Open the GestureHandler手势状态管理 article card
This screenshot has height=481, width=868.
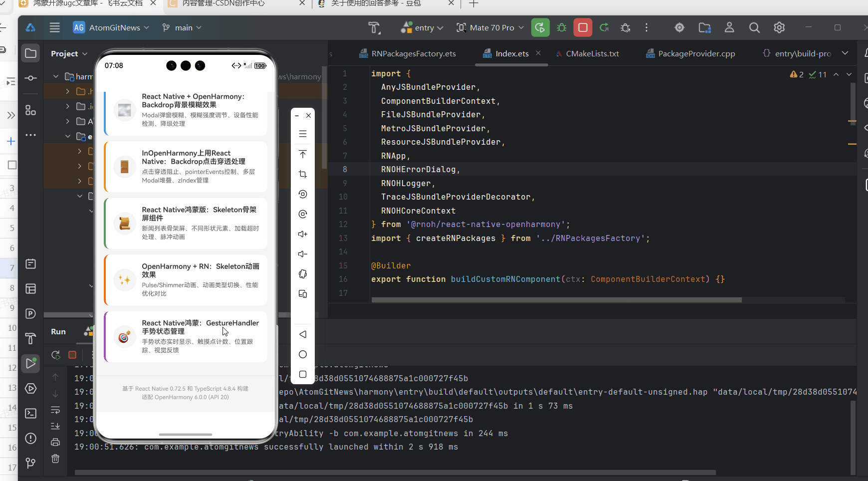click(186, 337)
